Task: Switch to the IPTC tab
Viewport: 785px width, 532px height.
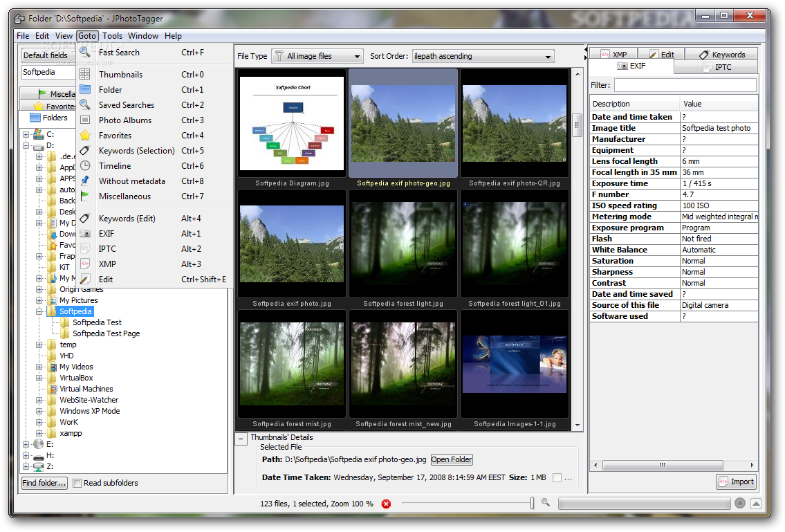Action: [x=716, y=67]
